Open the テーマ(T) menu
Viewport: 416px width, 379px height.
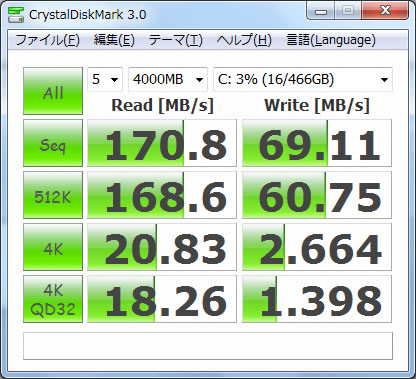point(175,40)
